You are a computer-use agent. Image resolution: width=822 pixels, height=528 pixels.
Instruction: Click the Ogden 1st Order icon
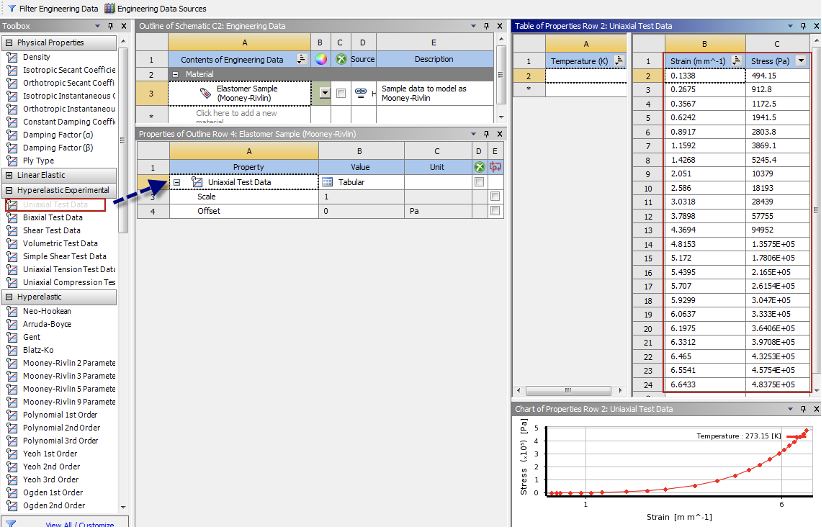click(x=12, y=493)
